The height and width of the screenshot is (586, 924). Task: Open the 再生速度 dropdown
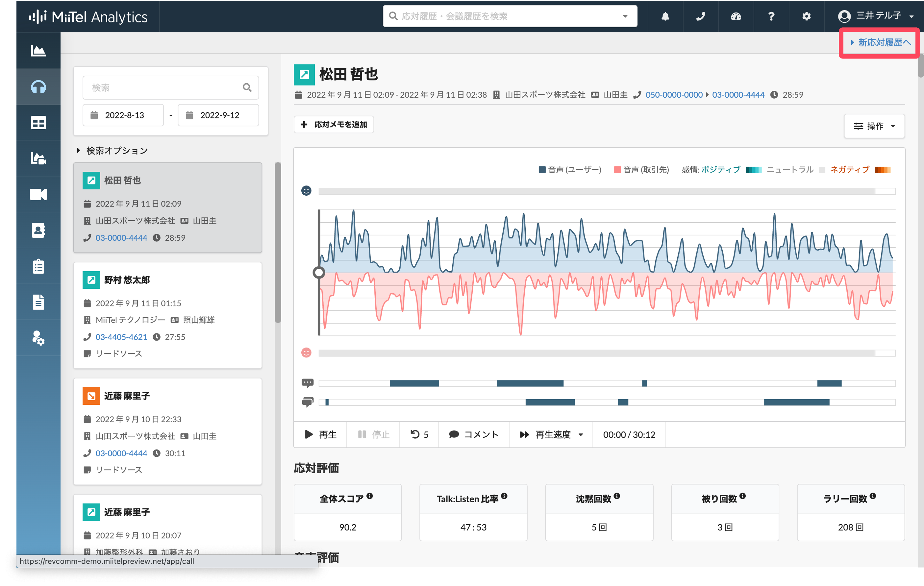[x=551, y=434]
